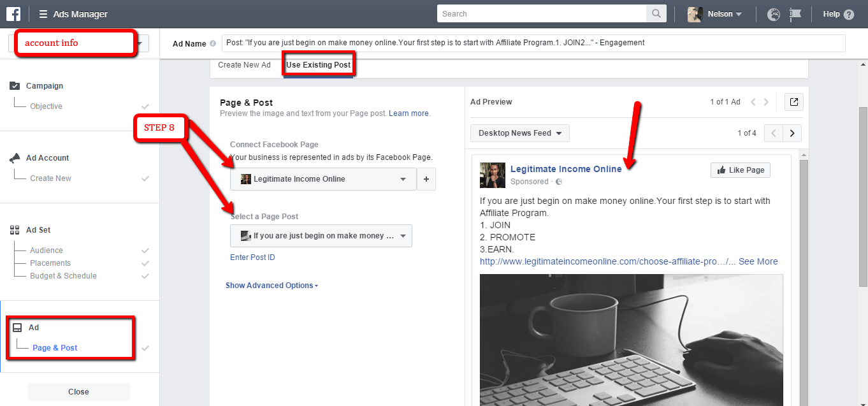Click the "3.EARN." line in post
The height and width of the screenshot is (406, 868).
497,249
